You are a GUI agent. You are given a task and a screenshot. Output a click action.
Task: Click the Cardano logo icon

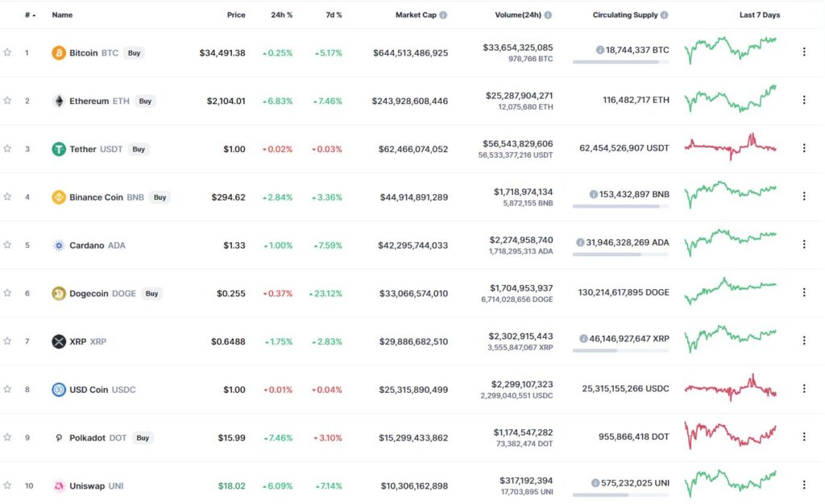click(x=59, y=246)
